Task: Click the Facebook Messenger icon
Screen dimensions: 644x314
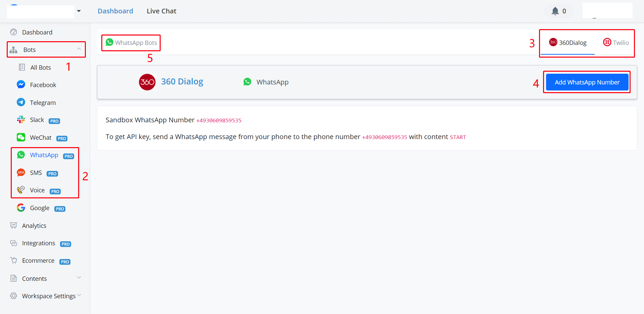Action: click(21, 84)
